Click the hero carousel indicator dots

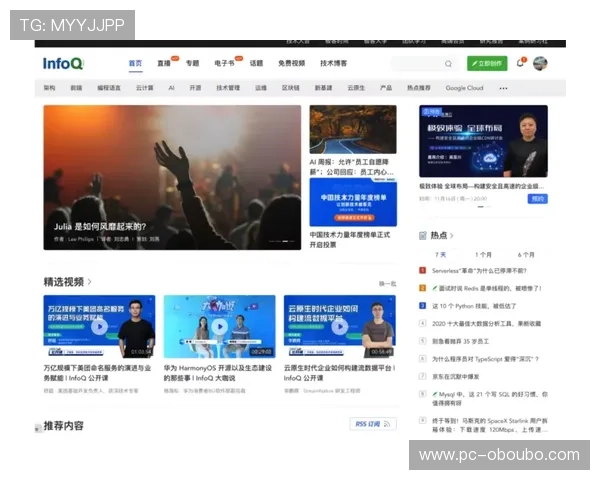coord(282,241)
